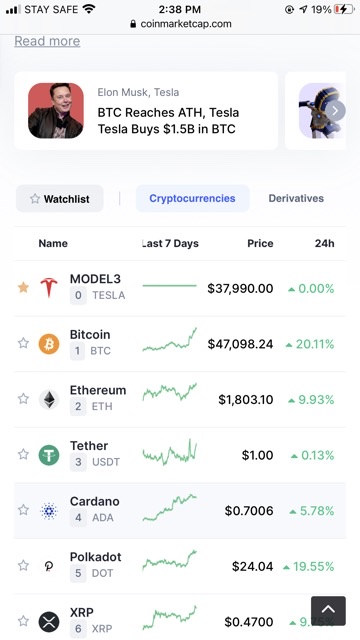Select the Cardano dotted logo icon
The image size is (360, 640).
(x=49, y=511)
